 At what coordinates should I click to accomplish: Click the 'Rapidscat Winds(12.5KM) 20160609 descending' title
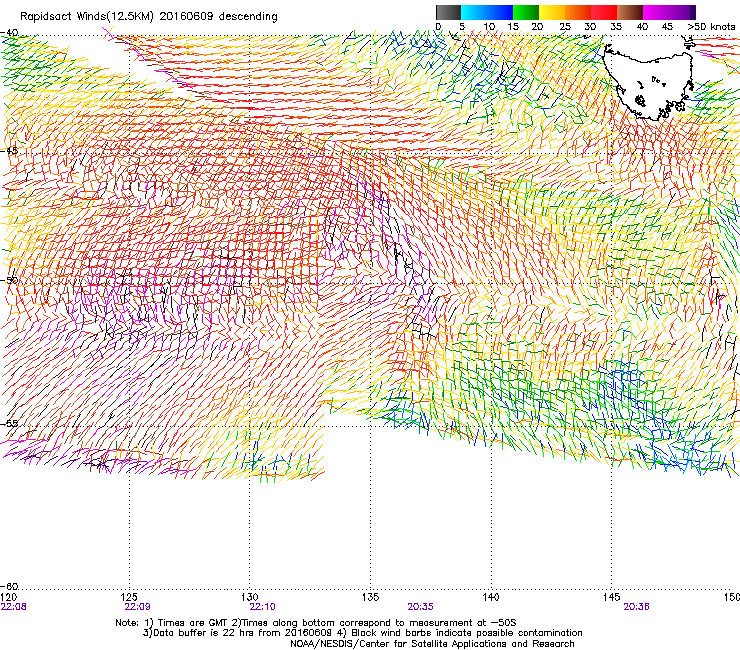(149, 16)
